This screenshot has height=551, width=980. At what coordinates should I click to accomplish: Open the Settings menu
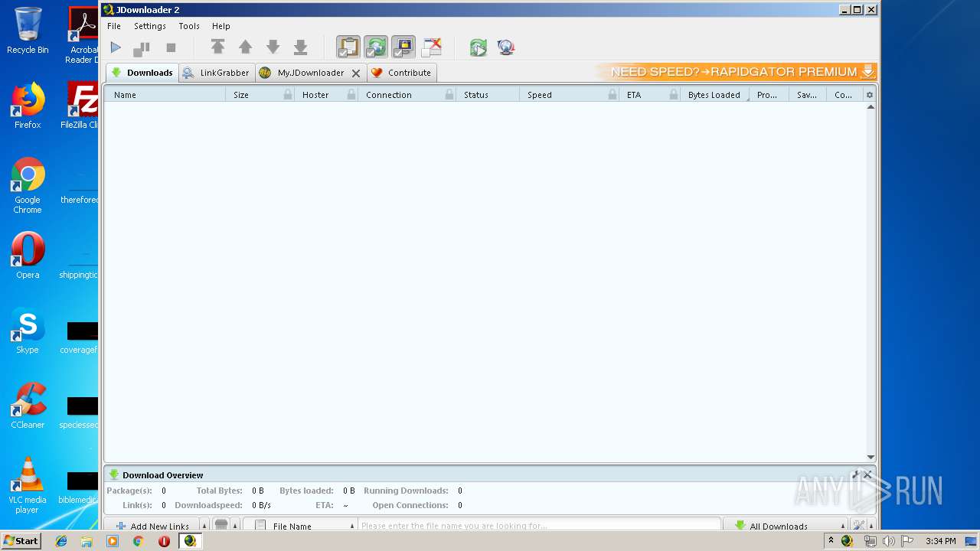[150, 26]
